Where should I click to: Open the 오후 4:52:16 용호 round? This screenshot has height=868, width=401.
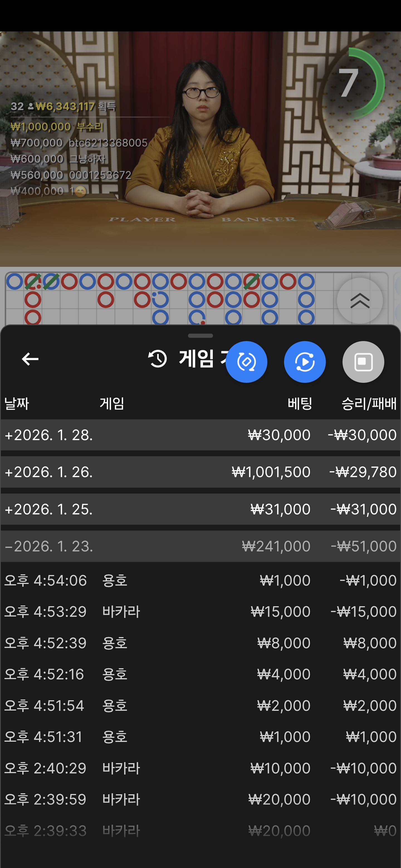click(x=200, y=674)
